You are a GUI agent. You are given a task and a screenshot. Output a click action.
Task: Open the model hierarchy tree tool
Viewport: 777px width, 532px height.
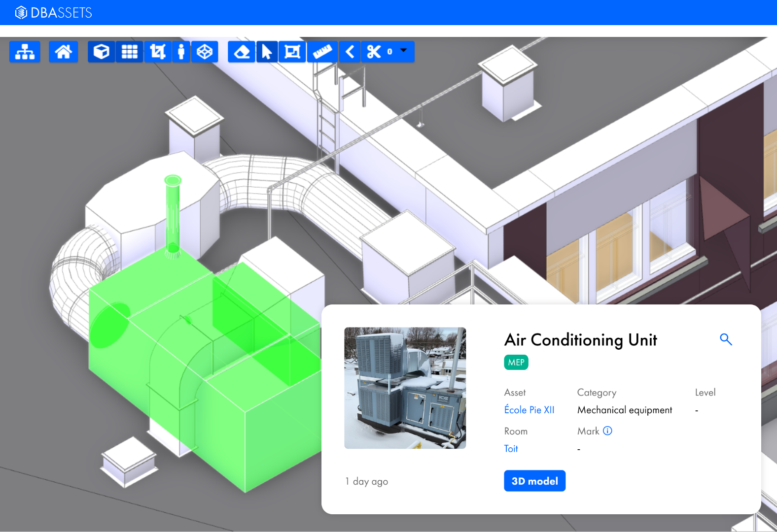(25, 52)
